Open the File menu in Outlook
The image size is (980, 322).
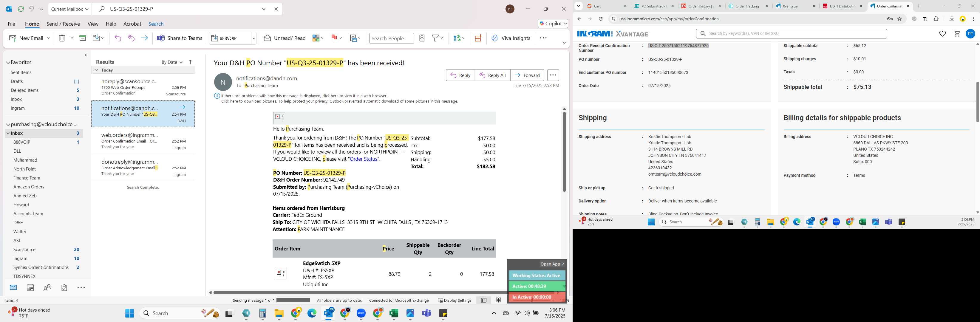tap(11, 24)
